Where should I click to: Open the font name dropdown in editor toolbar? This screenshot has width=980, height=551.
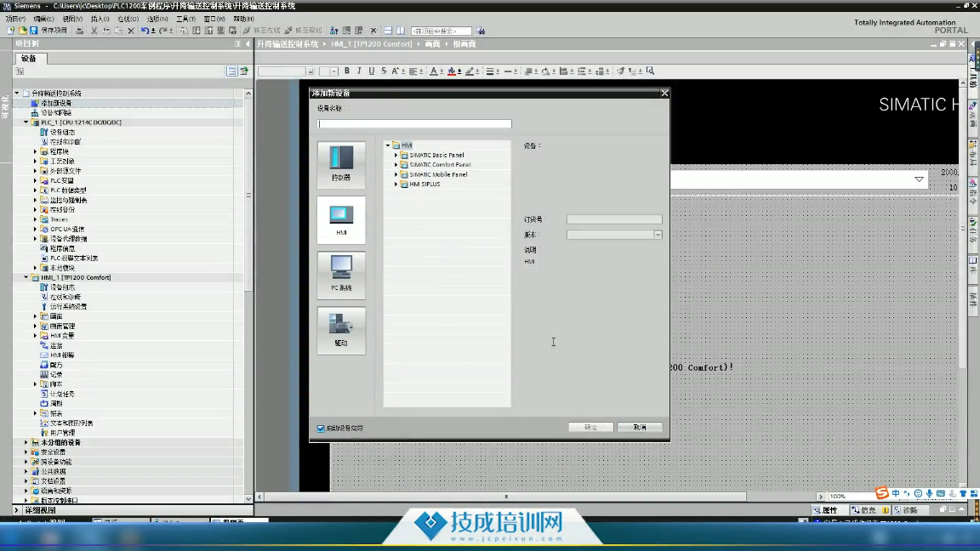(311, 71)
